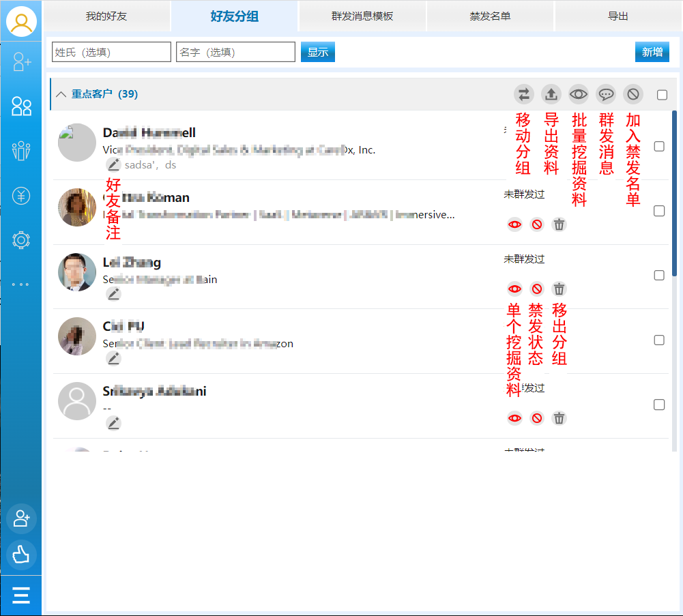Click the trash icon in Lei Zhang's row

tap(560, 289)
